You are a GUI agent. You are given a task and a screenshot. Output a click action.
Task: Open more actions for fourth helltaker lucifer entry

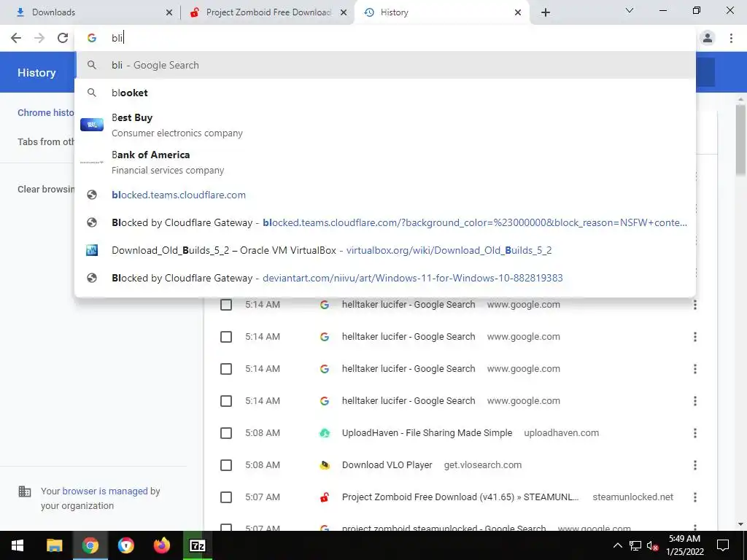coord(695,401)
